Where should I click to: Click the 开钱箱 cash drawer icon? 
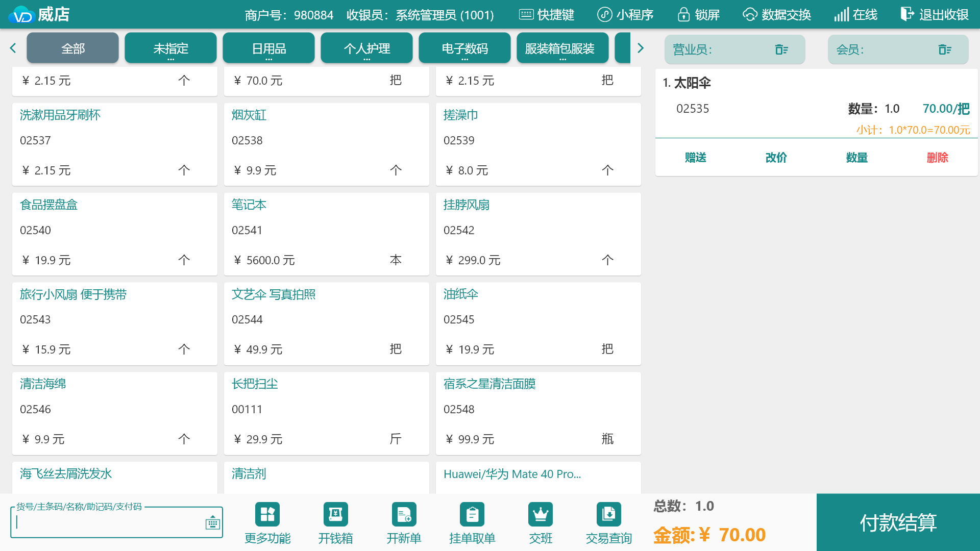[x=335, y=514]
